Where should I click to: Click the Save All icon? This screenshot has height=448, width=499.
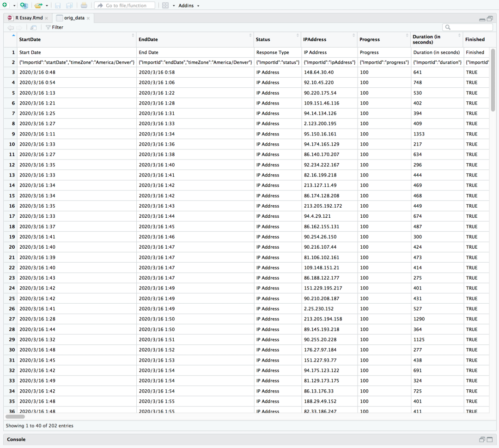pos(69,6)
